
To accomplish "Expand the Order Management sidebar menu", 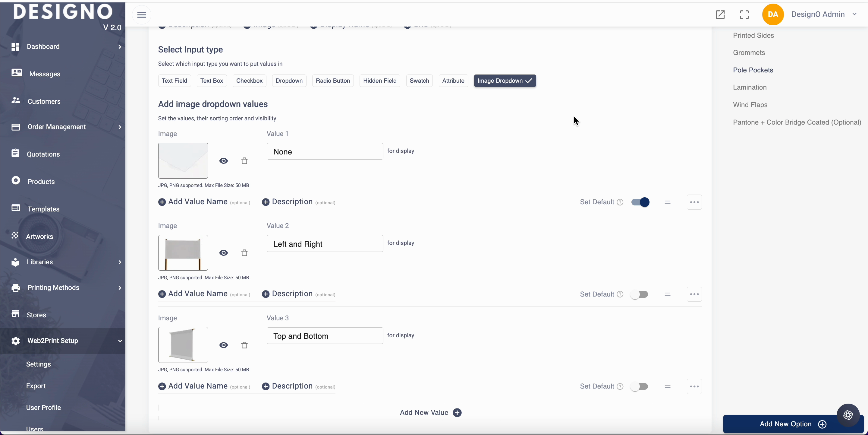I will [57, 127].
